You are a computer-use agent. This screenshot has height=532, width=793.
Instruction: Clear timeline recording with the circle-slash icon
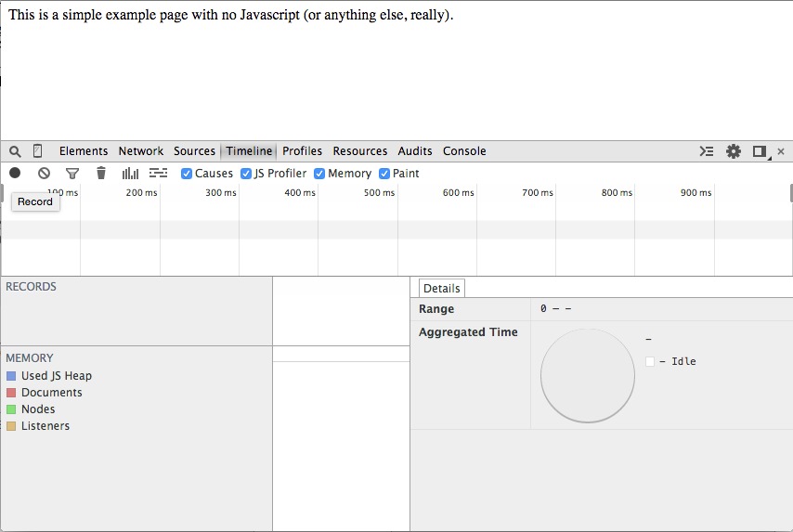(44, 174)
